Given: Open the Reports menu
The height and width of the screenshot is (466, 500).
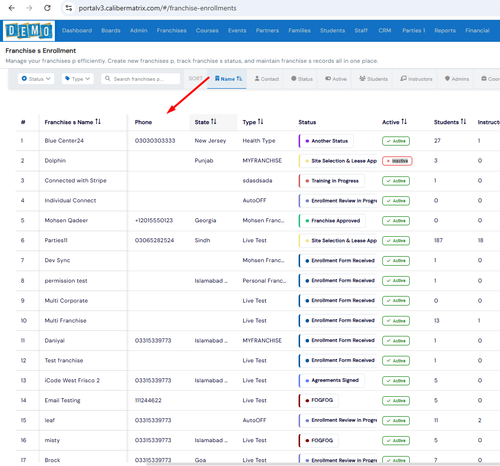Looking at the screenshot, I should click(445, 30).
